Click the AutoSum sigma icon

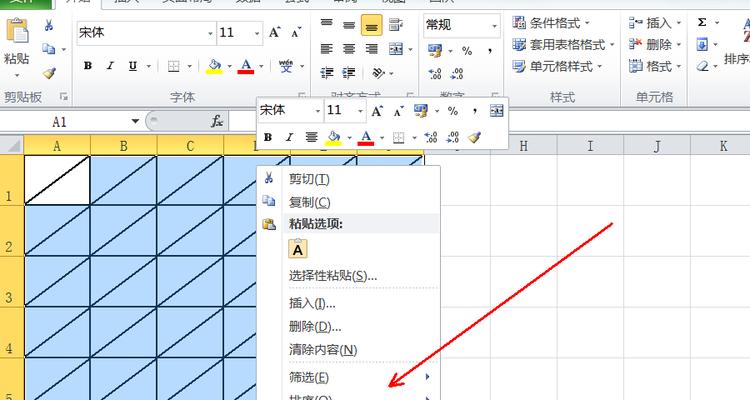(x=702, y=22)
